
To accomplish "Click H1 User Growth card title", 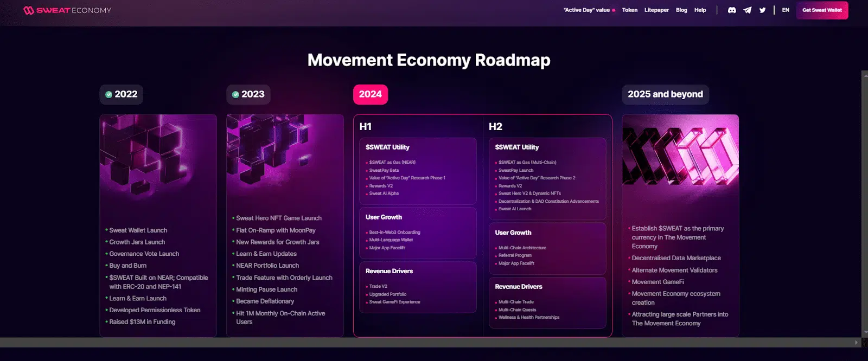I will point(384,217).
